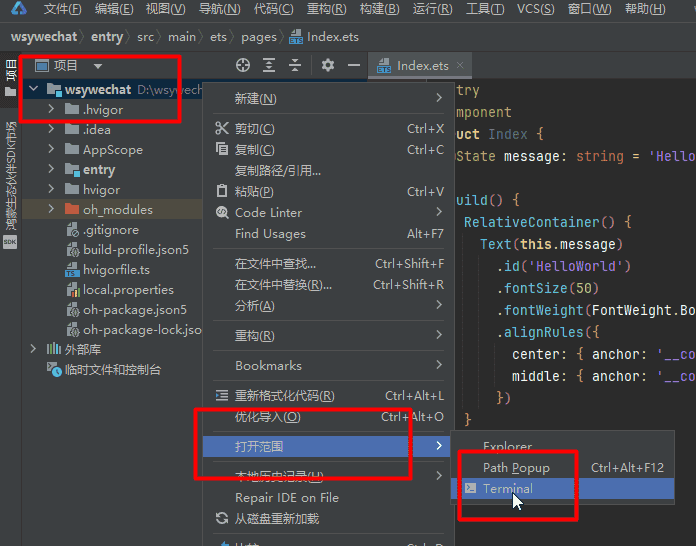
Task: Click src breadcrumb in navigation bar
Action: [146, 37]
